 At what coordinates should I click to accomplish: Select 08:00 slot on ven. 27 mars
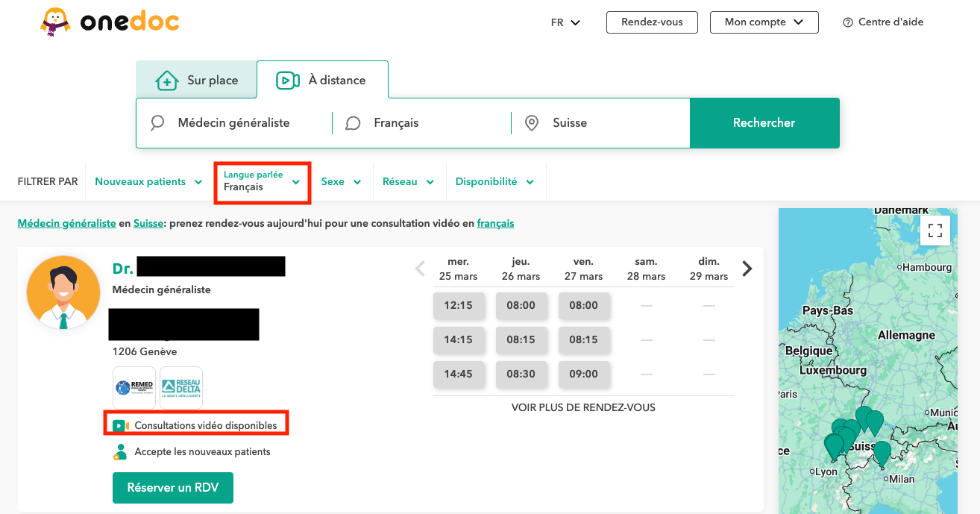(583, 305)
